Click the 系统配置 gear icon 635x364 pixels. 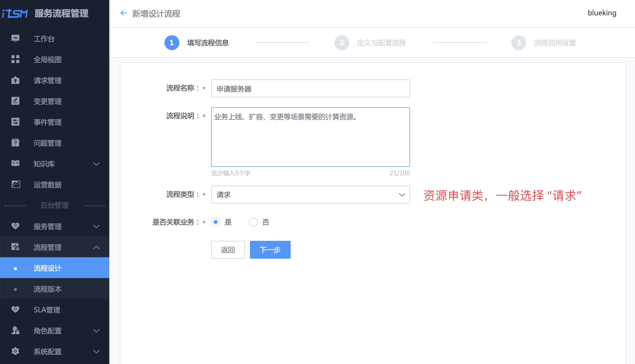pos(15,351)
